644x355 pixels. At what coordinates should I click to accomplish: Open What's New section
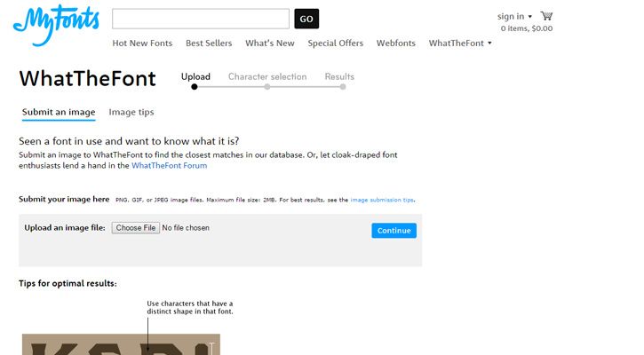coord(270,43)
